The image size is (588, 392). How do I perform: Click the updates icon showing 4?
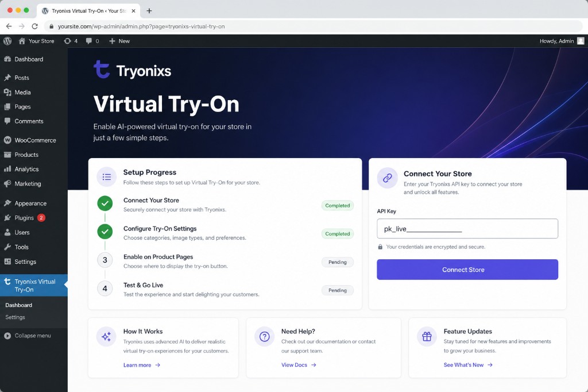click(67, 41)
